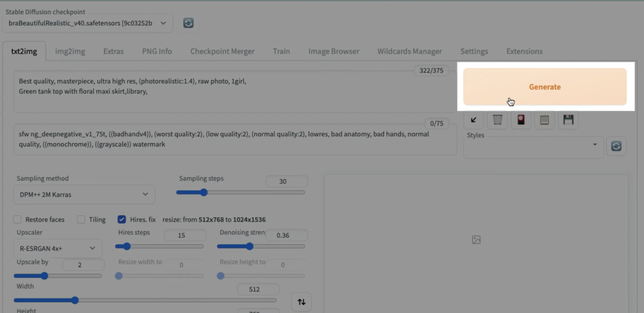
Task: Adjust the Sampling steps slider
Action: click(241, 192)
